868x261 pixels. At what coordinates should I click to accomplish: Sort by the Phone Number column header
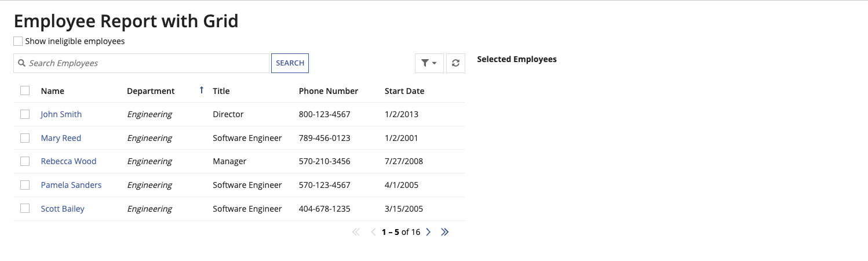tap(329, 91)
